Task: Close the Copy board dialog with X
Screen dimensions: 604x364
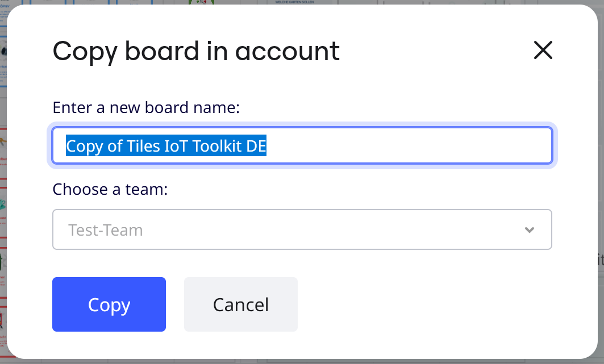Action: click(543, 51)
